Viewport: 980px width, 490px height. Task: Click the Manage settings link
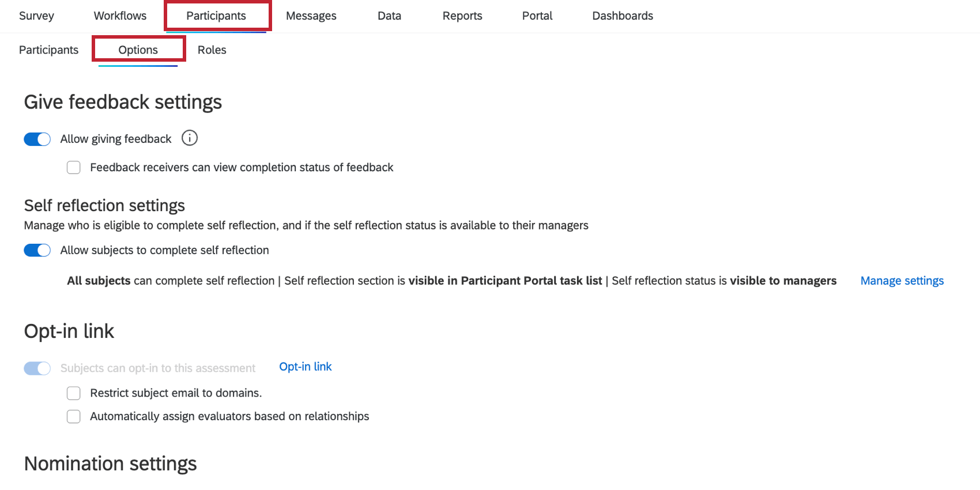point(902,281)
